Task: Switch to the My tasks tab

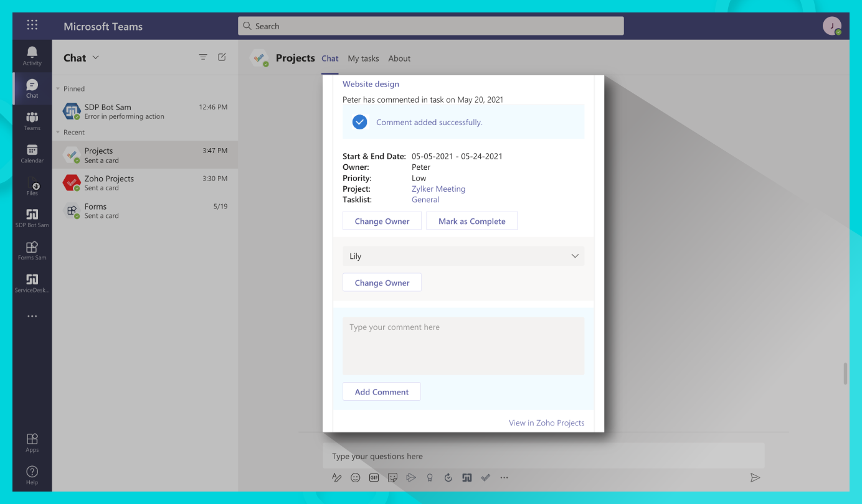Action: (x=363, y=58)
